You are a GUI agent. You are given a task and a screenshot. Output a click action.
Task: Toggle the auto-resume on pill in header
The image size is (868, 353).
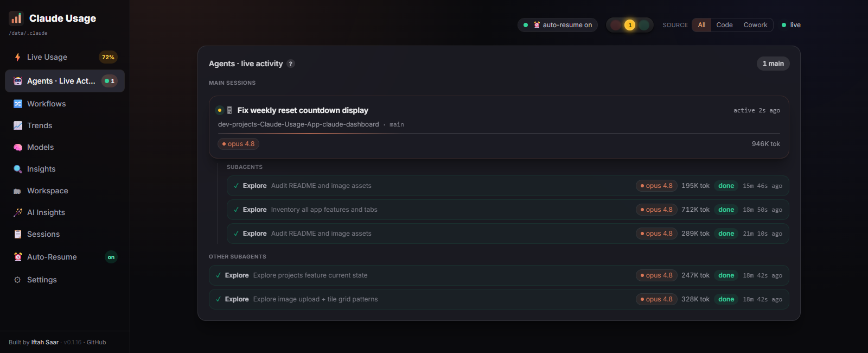[x=558, y=25]
